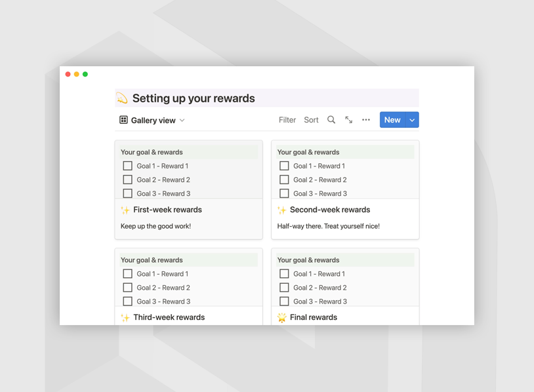Open the expand full-page arrows icon
The image size is (534, 392).
pos(348,120)
